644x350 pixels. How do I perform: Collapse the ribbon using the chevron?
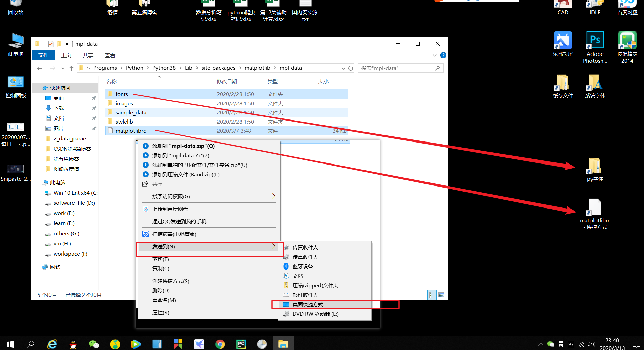[x=435, y=55]
